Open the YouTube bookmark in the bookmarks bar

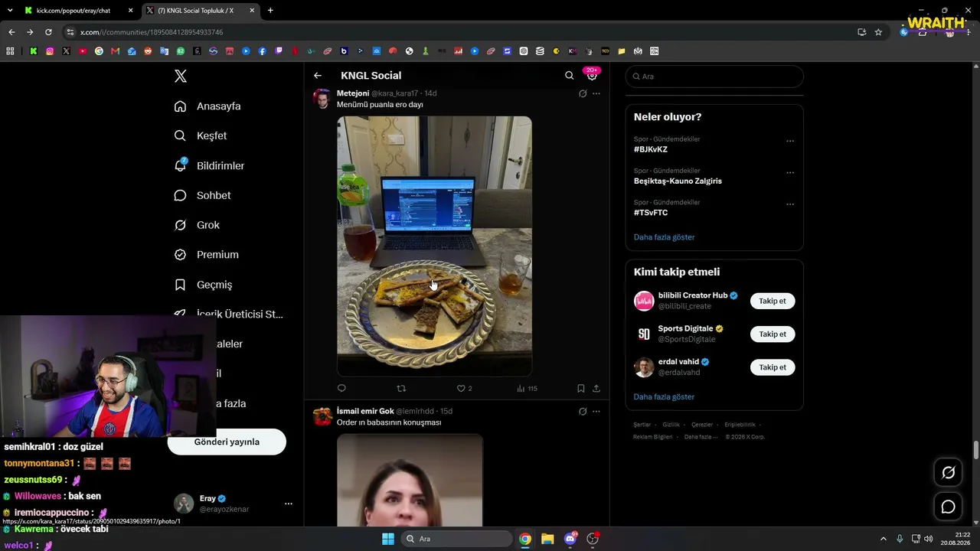83,51
